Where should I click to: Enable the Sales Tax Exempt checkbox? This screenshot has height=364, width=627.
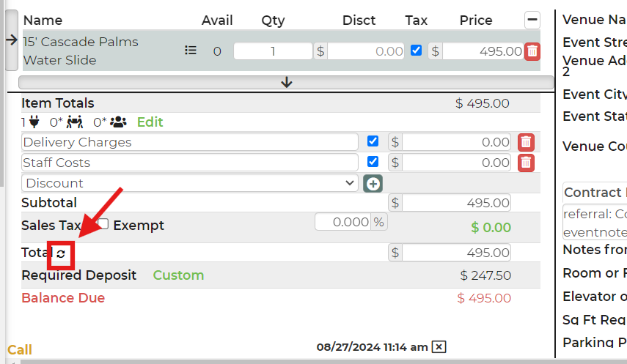(104, 224)
